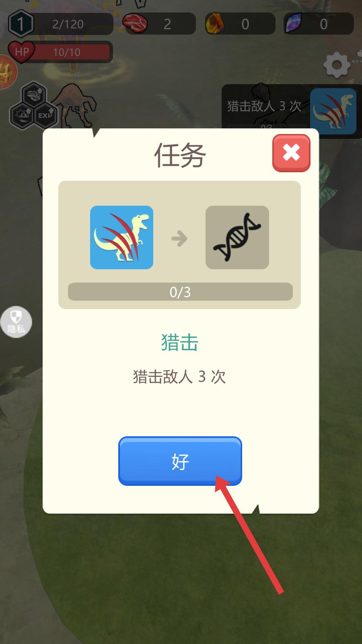
Task: Open the settings gear icon
Action: coord(337,65)
